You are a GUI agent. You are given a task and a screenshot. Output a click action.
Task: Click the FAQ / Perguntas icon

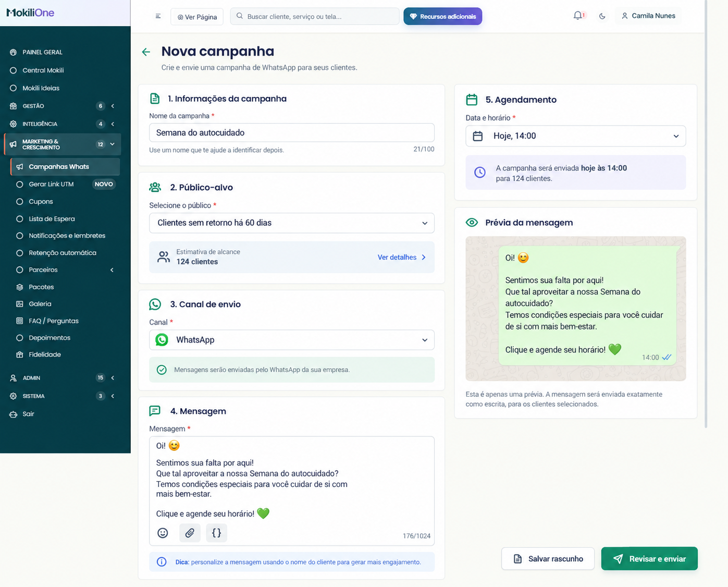(x=20, y=321)
